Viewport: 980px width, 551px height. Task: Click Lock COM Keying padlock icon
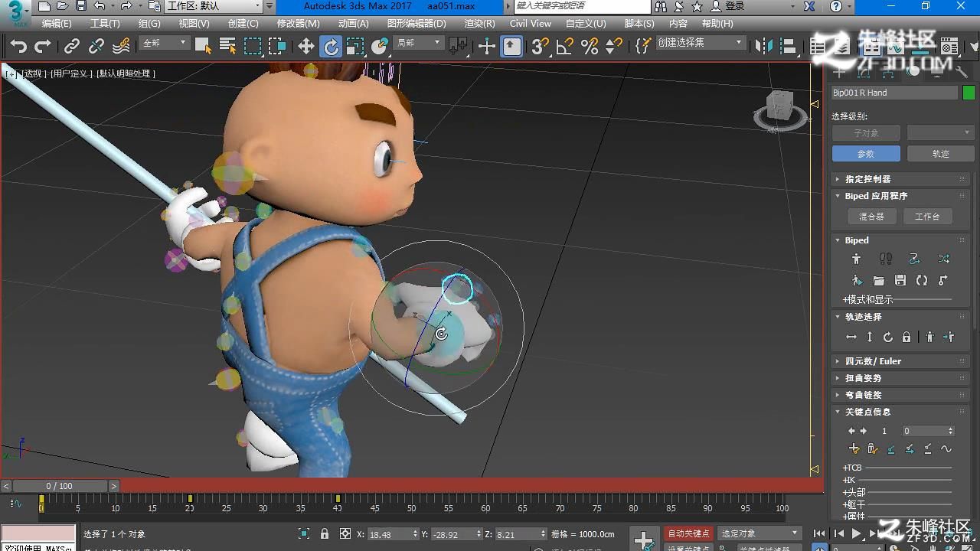(x=906, y=337)
